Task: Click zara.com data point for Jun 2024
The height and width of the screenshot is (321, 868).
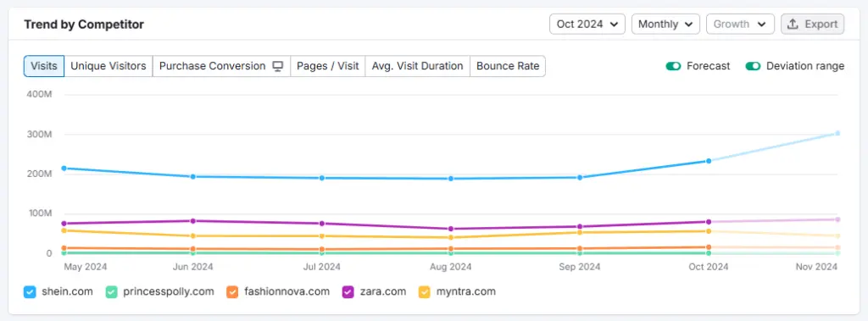Action: 192,221
